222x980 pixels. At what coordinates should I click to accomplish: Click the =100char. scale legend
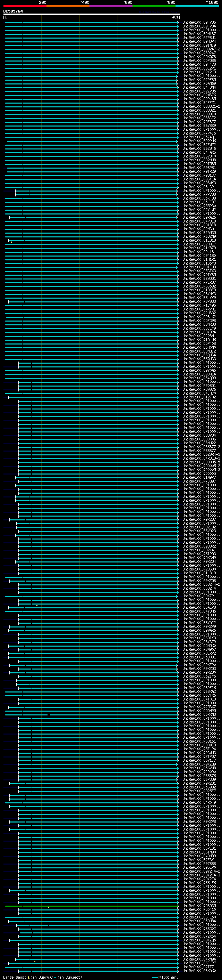[x=165, y=977]
